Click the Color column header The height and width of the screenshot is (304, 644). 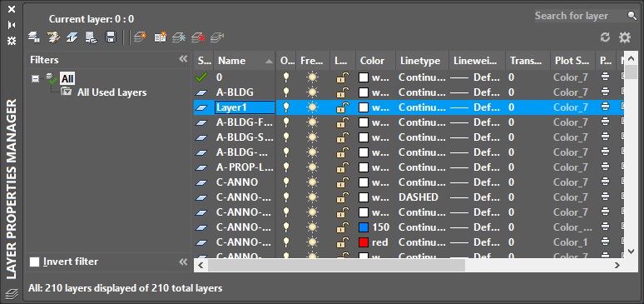tap(375, 61)
